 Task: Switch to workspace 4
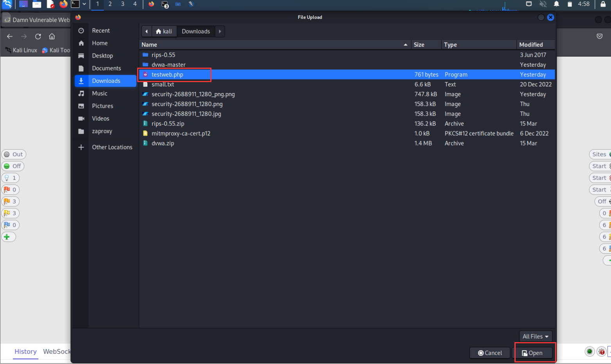(135, 4)
